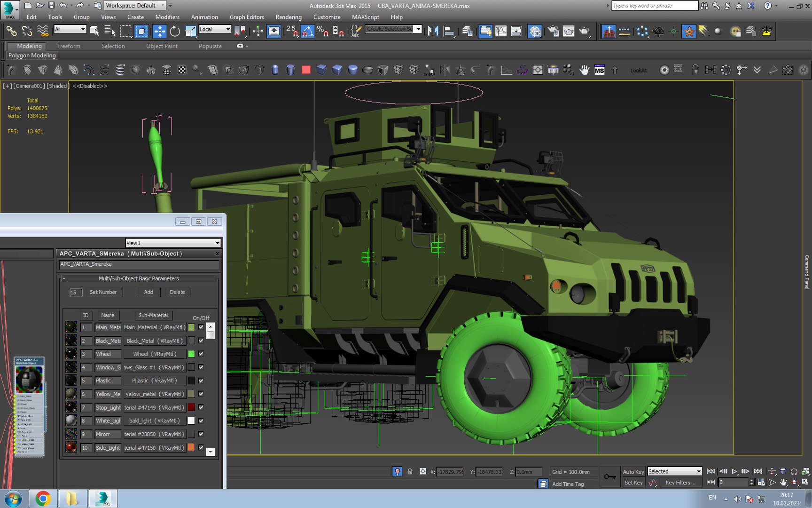Screen dimensions: 812x508
Task: Toggle On/Off checkbox for Black_Metal material
Action: pyautogui.click(x=201, y=341)
